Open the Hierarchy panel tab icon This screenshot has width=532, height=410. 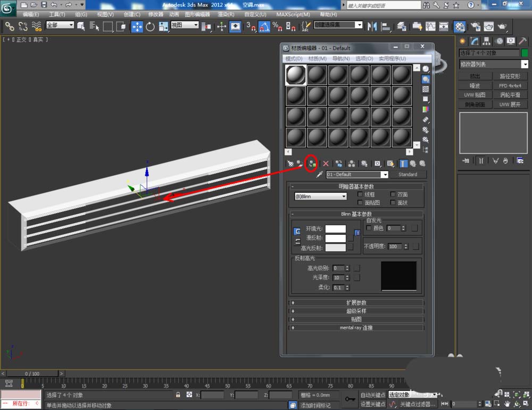pos(487,42)
